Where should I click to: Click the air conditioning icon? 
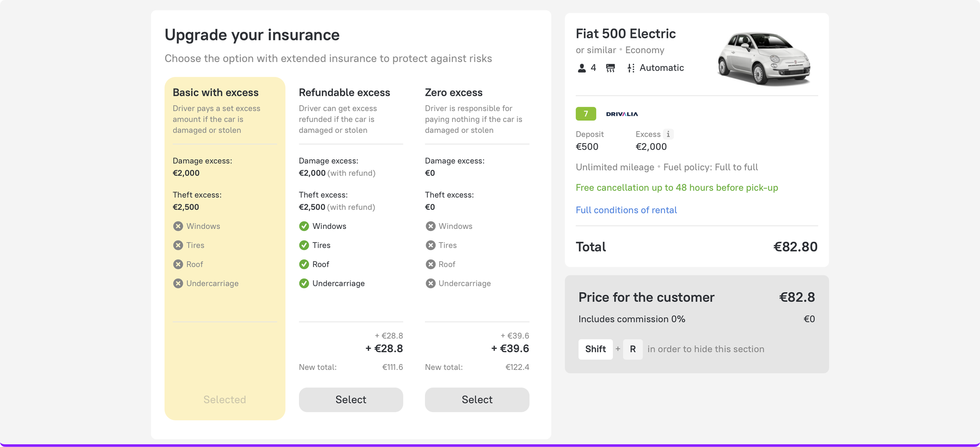tap(610, 68)
